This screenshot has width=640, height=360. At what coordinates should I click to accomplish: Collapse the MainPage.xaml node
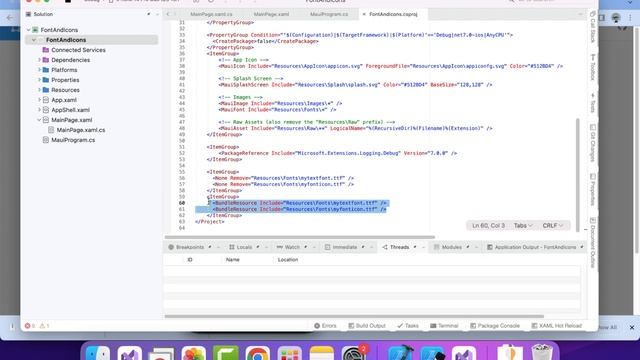point(39,120)
